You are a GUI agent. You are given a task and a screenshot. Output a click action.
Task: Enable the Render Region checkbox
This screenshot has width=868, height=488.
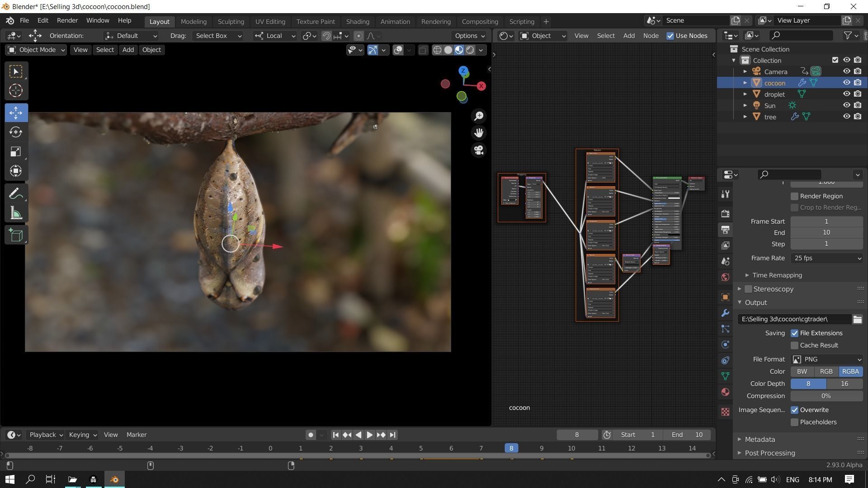tap(794, 196)
